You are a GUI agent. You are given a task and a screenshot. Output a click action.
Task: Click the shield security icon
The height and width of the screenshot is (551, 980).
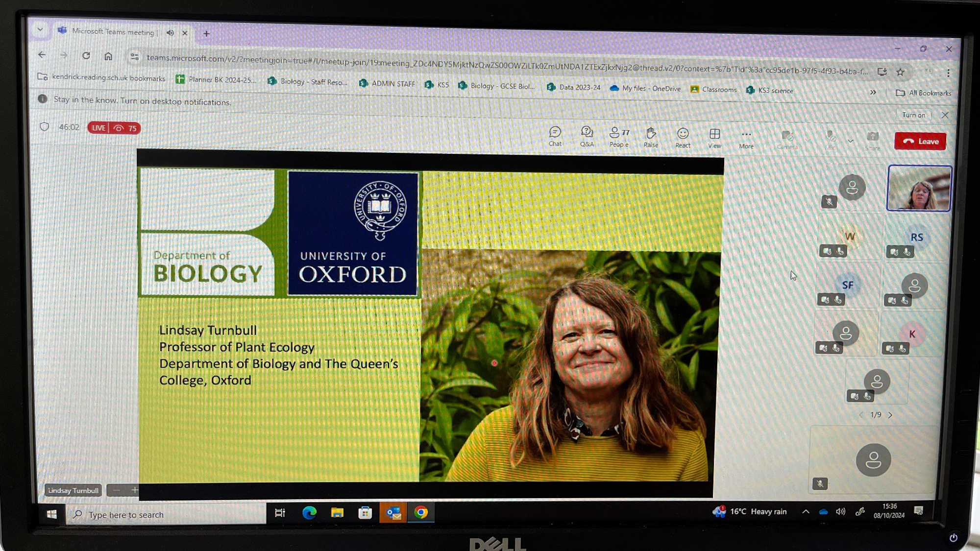point(45,127)
